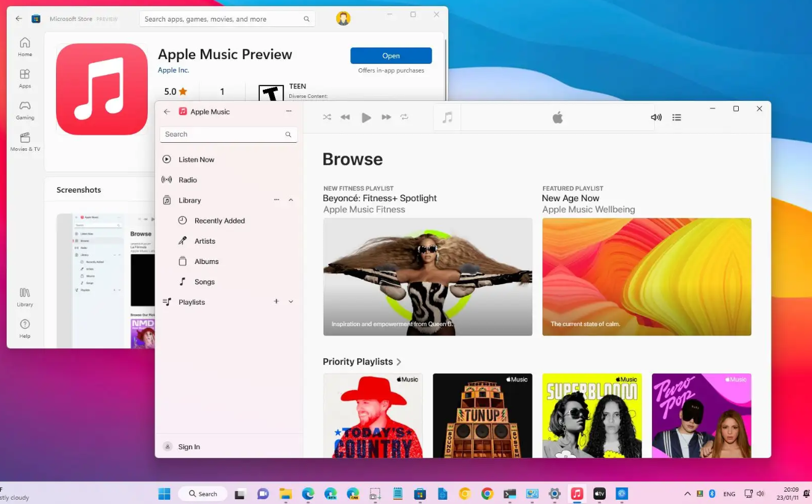This screenshot has width=812, height=504.
Task: Open Library in Microsoft Store sidebar
Action: pyautogui.click(x=25, y=297)
